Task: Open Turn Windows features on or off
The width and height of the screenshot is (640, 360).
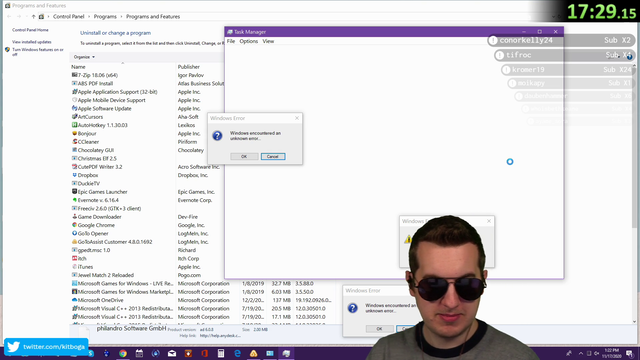Action: pos(38,52)
